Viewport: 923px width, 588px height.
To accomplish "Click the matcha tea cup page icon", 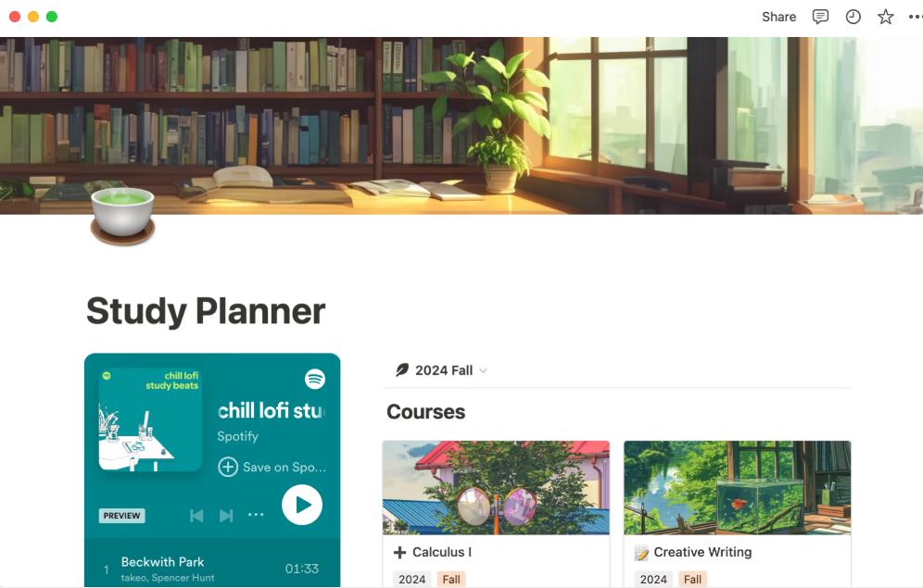I will 122,216.
